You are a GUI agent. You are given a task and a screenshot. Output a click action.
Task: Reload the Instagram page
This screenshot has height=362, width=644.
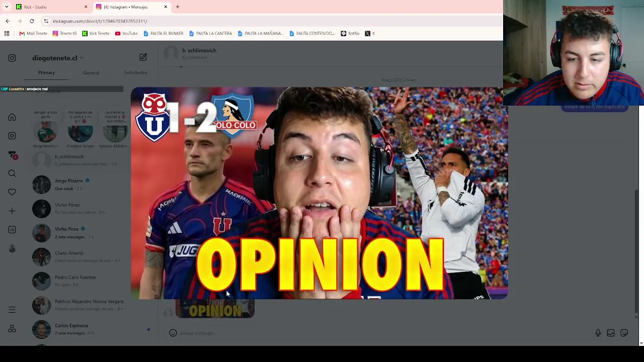point(32,21)
